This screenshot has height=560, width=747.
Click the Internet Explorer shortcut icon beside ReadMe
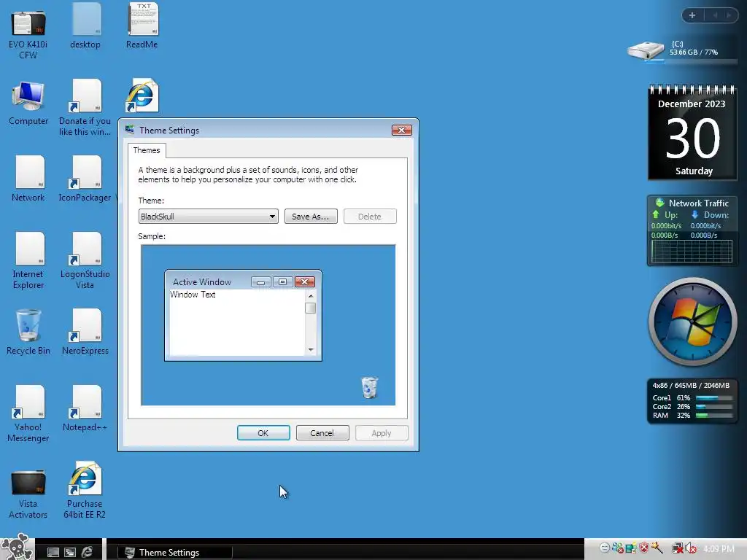pyautogui.click(x=142, y=96)
